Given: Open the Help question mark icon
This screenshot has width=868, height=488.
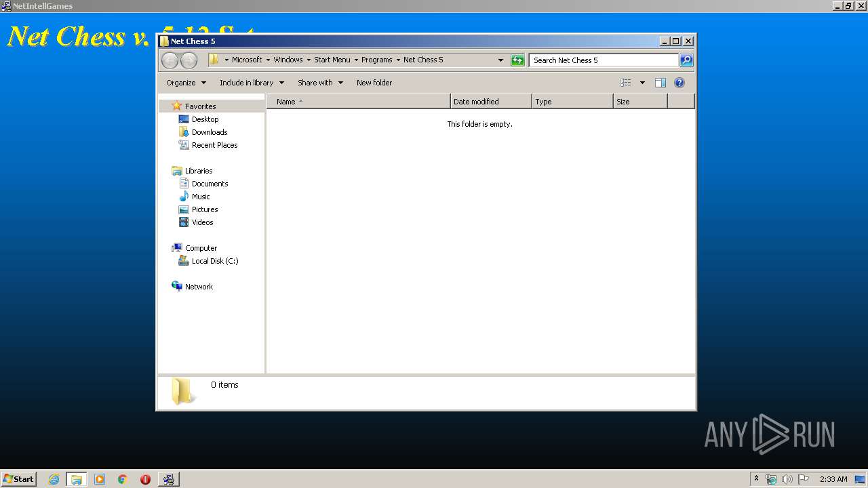Looking at the screenshot, I should [679, 83].
